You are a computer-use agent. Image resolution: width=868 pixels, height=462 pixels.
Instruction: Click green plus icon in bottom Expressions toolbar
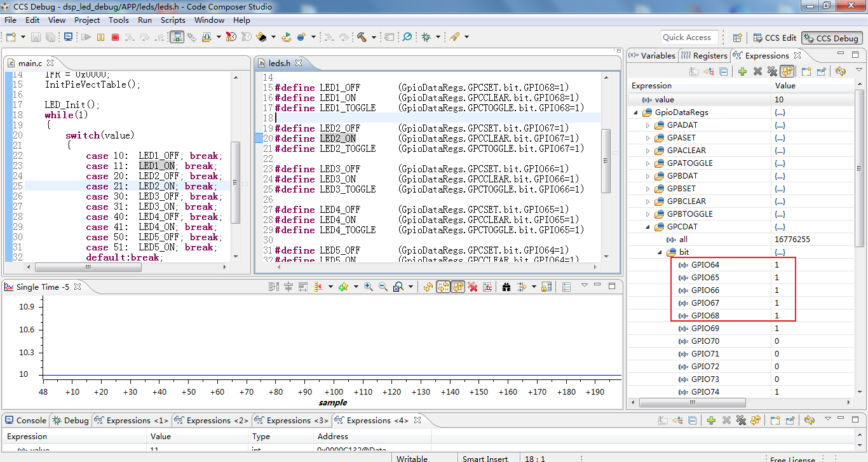711,421
